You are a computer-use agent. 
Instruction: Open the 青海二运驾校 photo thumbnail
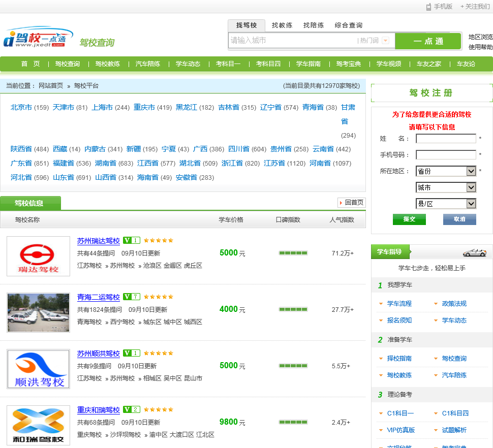(38, 312)
